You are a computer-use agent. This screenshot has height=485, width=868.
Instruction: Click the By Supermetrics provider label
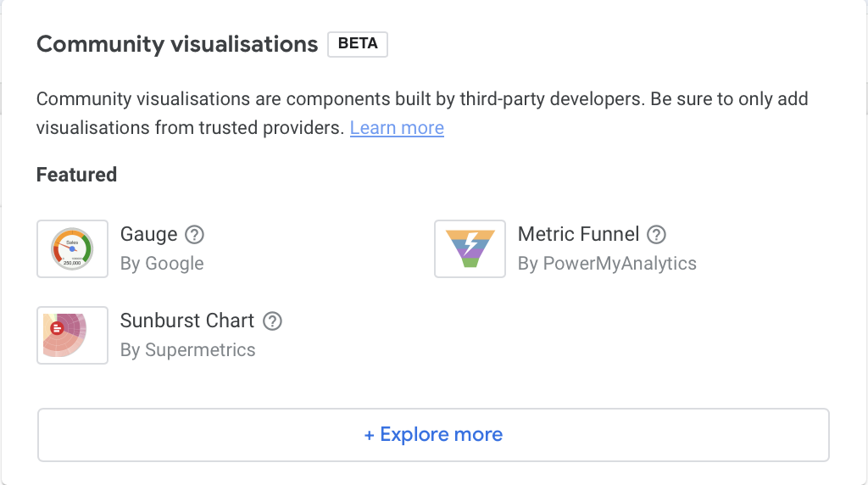187,350
